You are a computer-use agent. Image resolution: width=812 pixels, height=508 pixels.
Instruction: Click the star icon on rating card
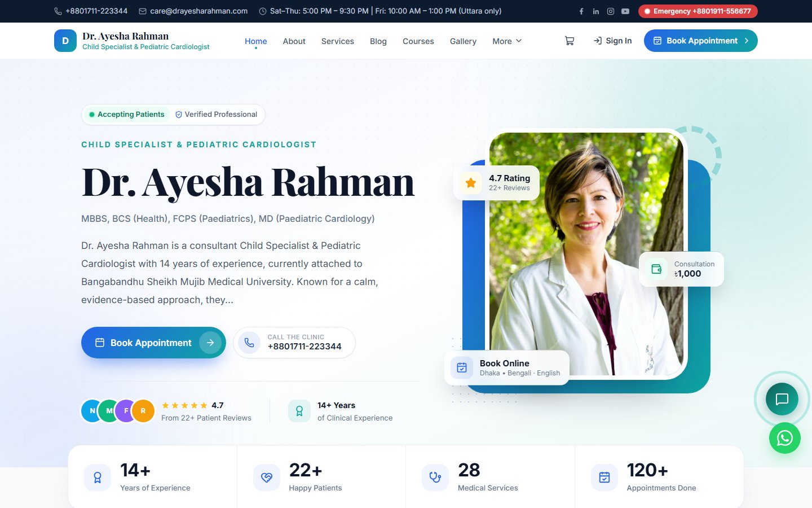click(471, 182)
